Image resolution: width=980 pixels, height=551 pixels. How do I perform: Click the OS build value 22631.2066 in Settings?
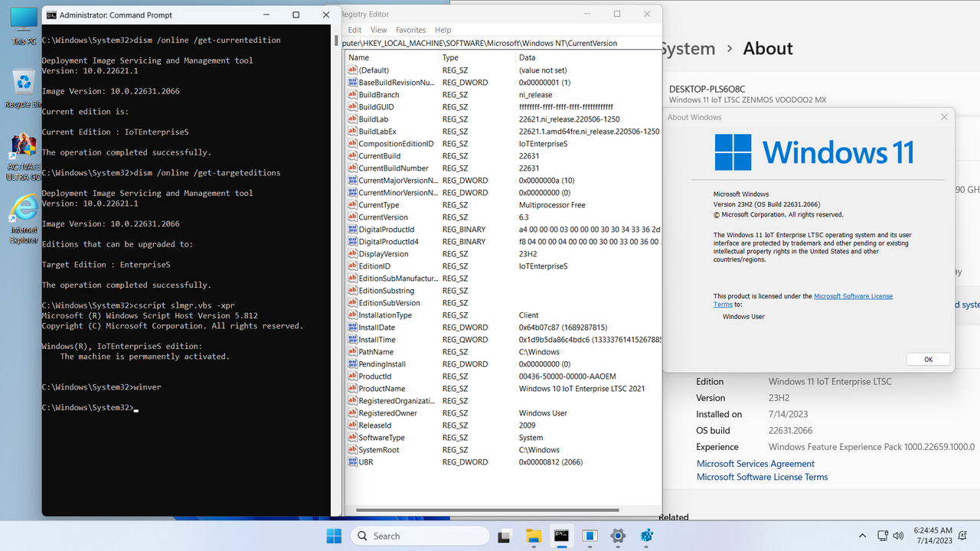click(x=790, y=431)
